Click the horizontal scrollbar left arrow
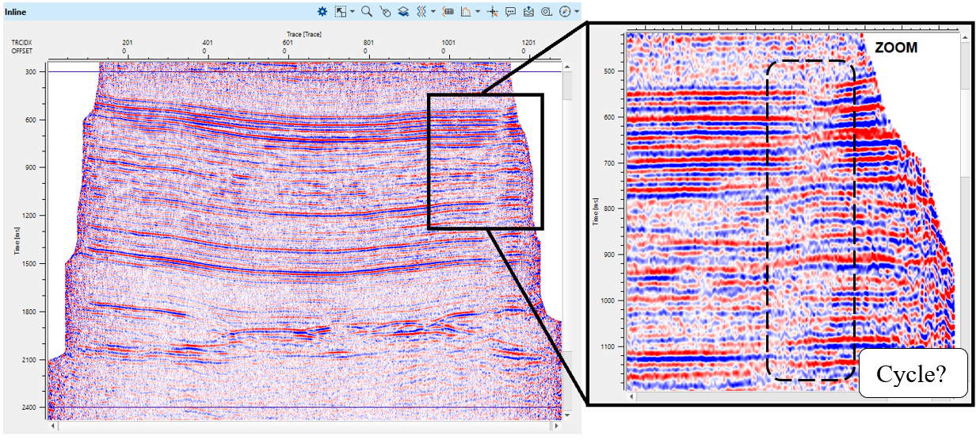 point(54,427)
